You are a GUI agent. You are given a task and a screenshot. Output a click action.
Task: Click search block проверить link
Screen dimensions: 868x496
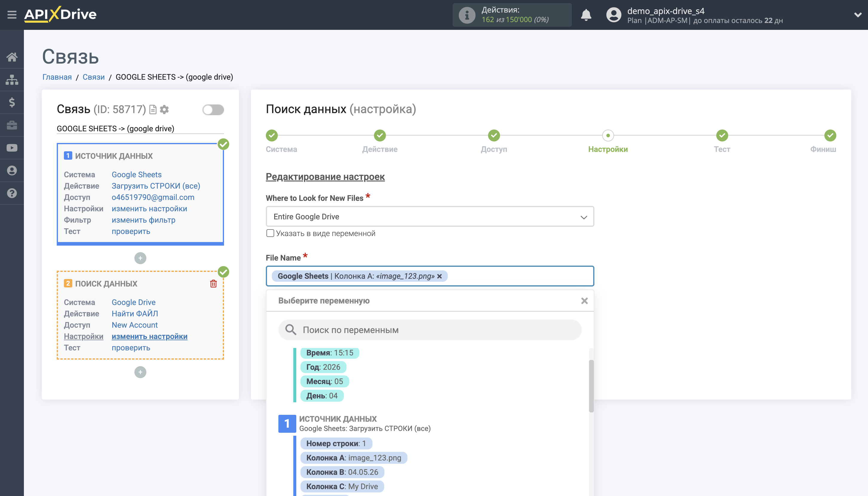tap(131, 348)
